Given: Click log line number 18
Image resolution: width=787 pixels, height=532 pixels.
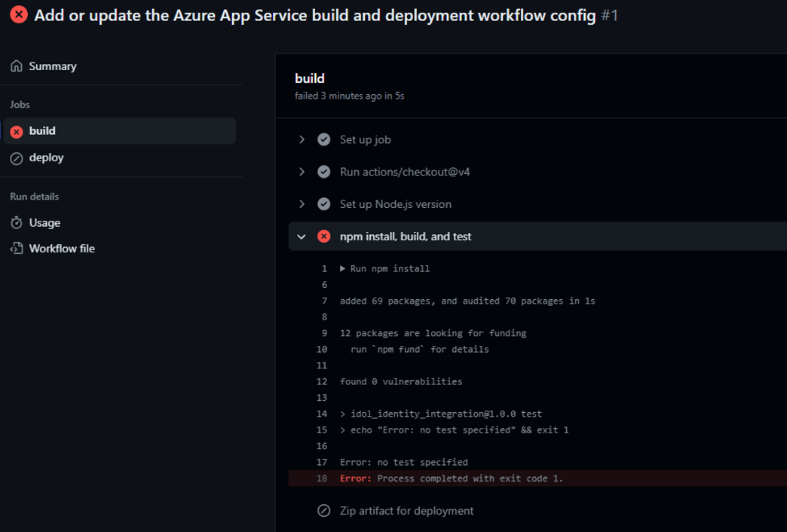Looking at the screenshot, I should 322,478.
